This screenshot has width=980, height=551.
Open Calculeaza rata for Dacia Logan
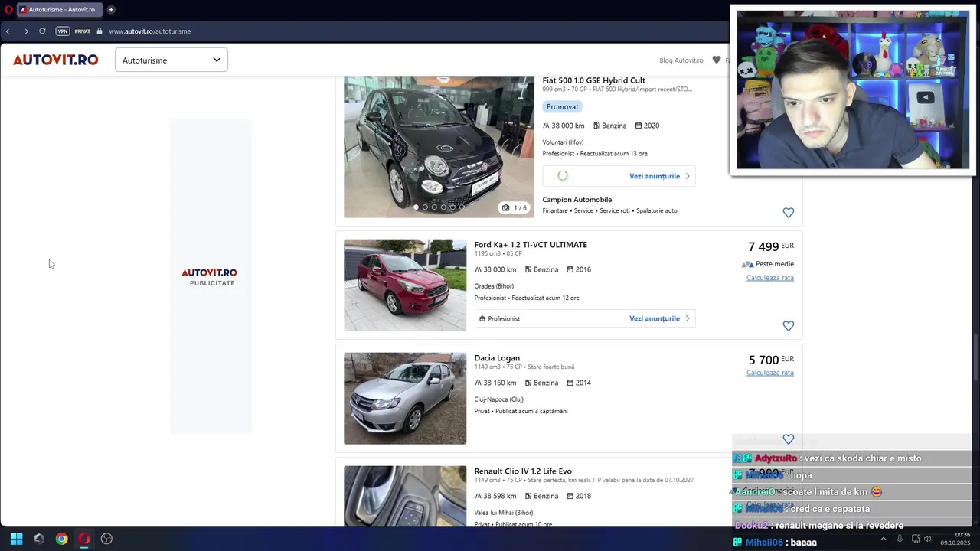click(x=769, y=373)
